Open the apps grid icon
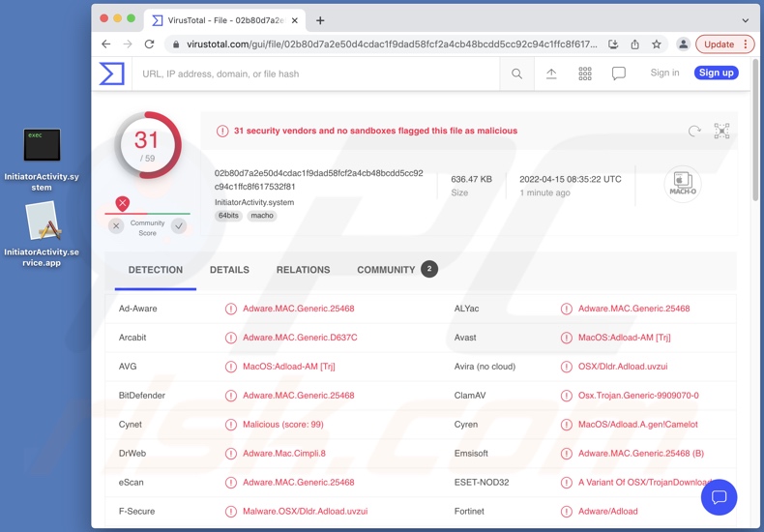This screenshot has width=764, height=532. (x=585, y=74)
